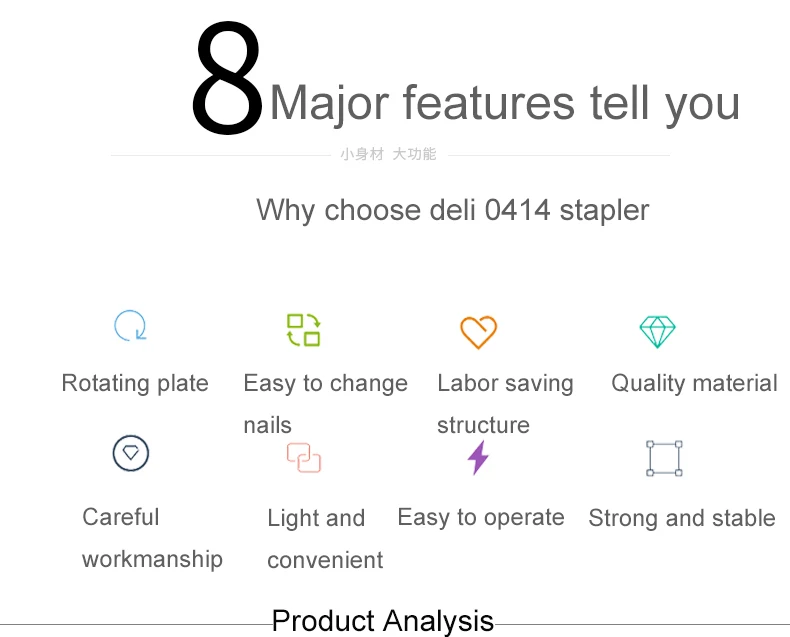Click the Quality material label
Image resolution: width=790 pixels, height=637 pixels.
(x=694, y=384)
